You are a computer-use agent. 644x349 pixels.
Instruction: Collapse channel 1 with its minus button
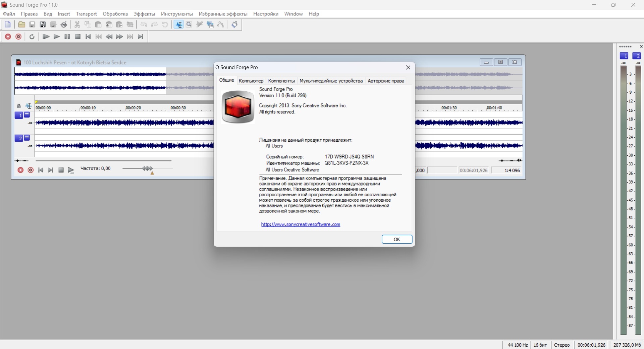(x=27, y=115)
